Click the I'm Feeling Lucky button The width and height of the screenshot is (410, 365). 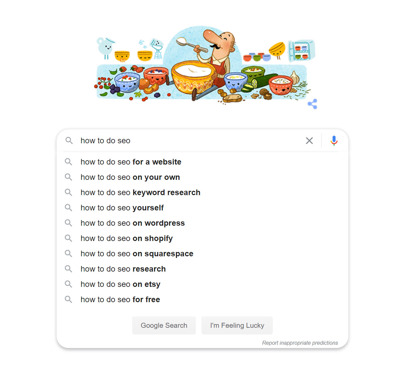[237, 325]
